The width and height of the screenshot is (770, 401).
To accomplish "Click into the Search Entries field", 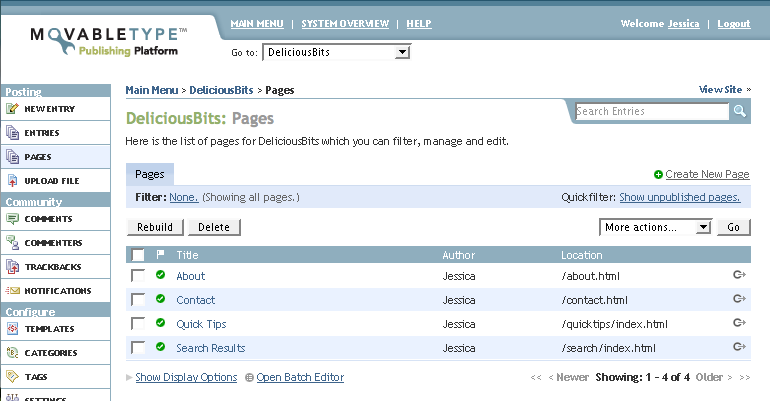I will (x=651, y=112).
